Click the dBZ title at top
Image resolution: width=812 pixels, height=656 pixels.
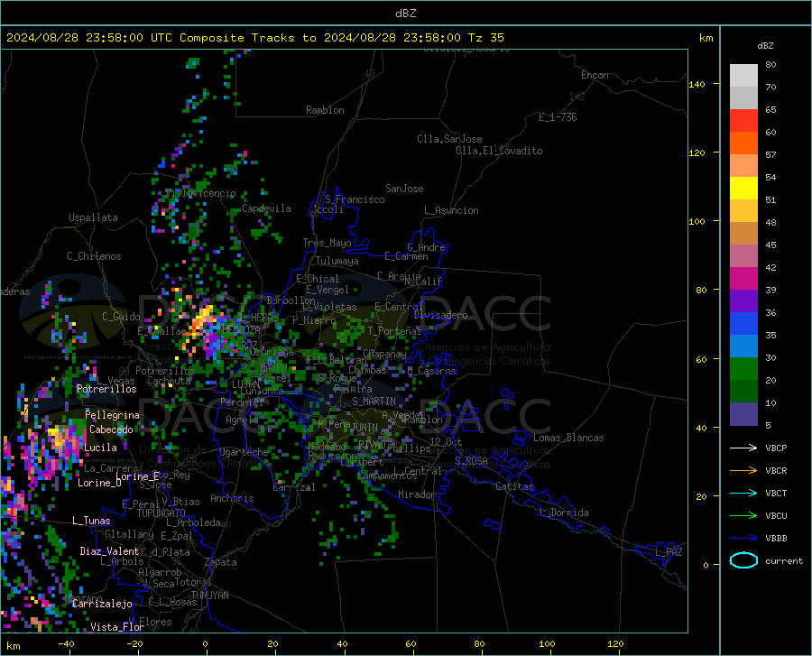tap(405, 14)
